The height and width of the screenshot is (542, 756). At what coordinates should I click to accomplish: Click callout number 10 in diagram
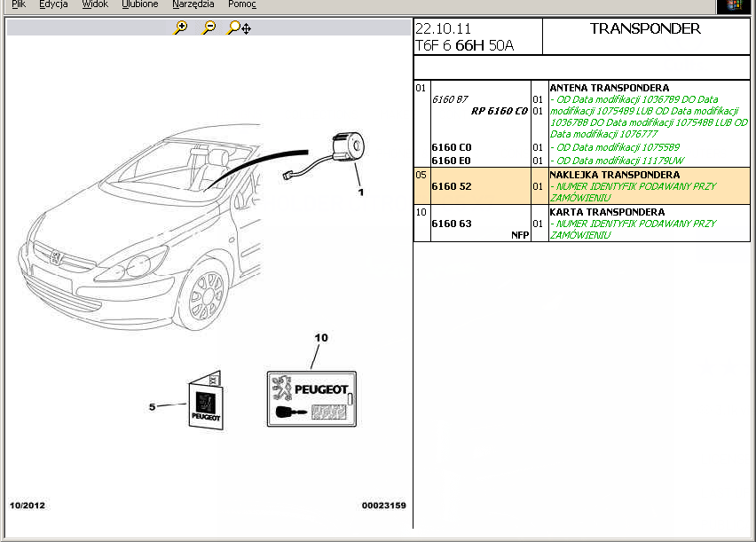click(x=321, y=338)
